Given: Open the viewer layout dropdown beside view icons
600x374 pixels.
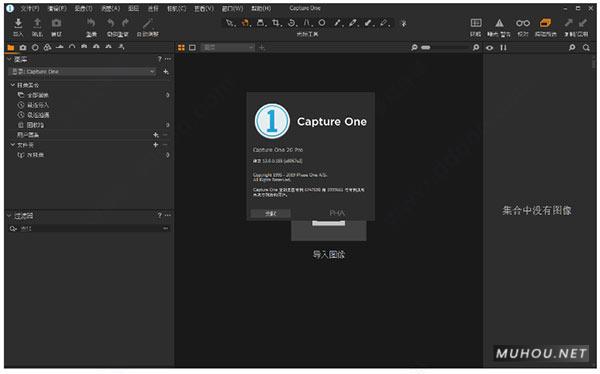Looking at the screenshot, I should point(228,47).
